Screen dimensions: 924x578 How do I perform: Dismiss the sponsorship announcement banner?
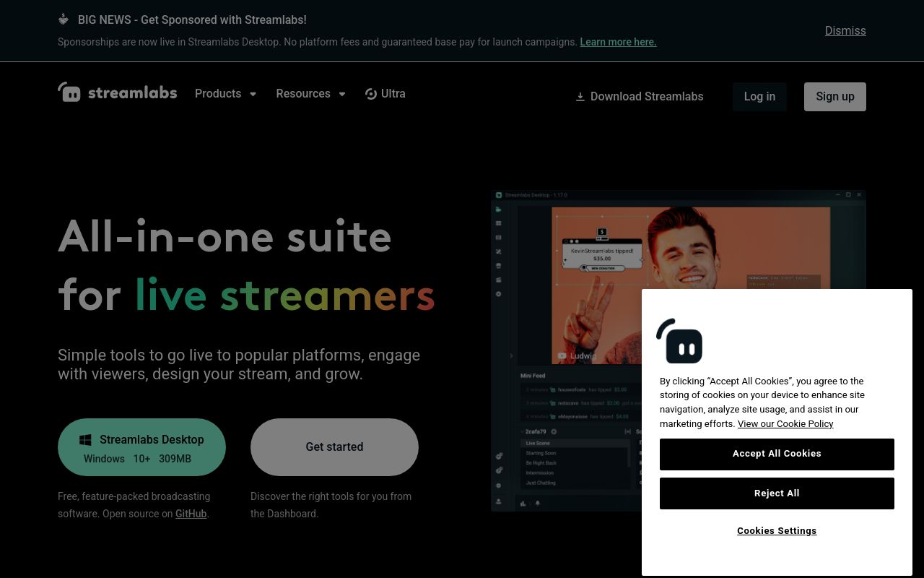[x=845, y=30]
